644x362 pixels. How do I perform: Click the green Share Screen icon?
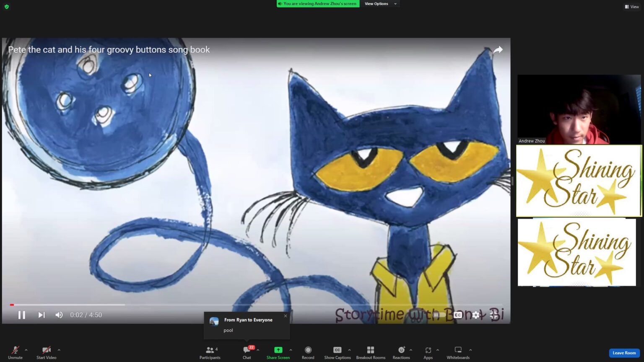point(278,350)
